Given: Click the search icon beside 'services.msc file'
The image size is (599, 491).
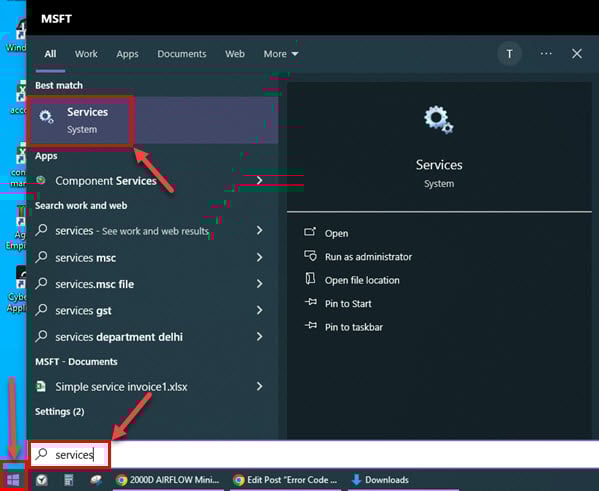Looking at the screenshot, I should pos(41,284).
